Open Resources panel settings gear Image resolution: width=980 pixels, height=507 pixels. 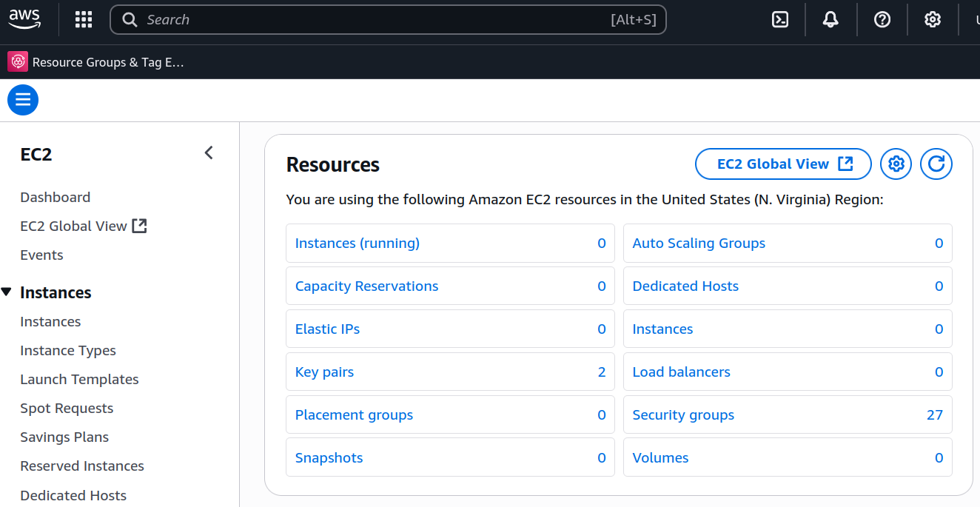coord(896,164)
